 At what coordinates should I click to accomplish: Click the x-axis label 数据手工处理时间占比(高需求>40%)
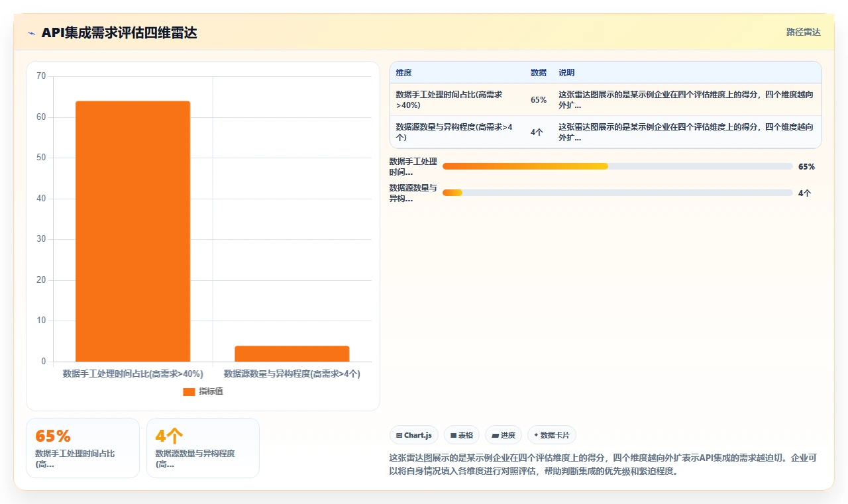[132, 374]
